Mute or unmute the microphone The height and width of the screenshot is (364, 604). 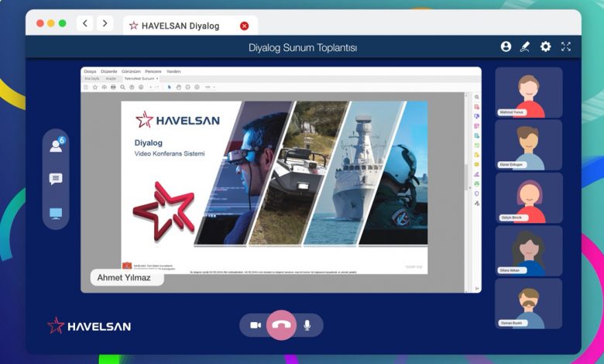(307, 325)
